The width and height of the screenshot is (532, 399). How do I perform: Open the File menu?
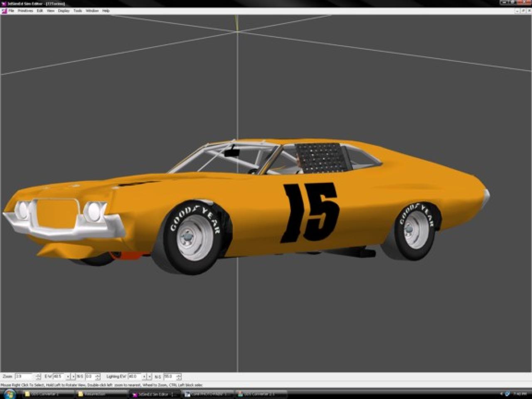click(11, 11)
